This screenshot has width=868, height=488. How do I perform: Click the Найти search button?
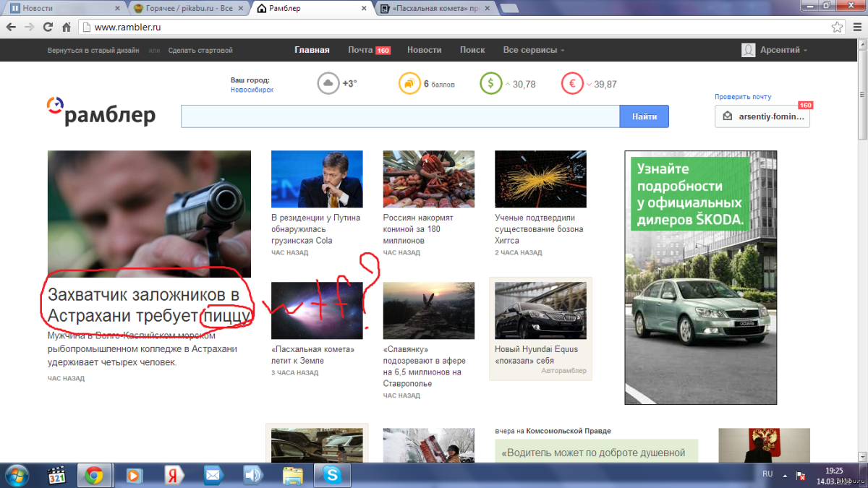point(644,116)
